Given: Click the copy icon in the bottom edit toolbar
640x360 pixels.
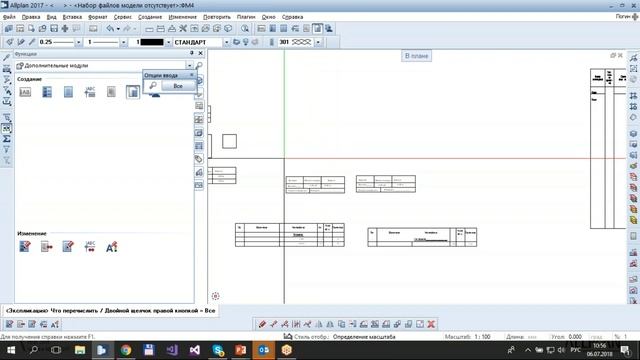Looking at the screenshot, I should (x=341, y=324).
